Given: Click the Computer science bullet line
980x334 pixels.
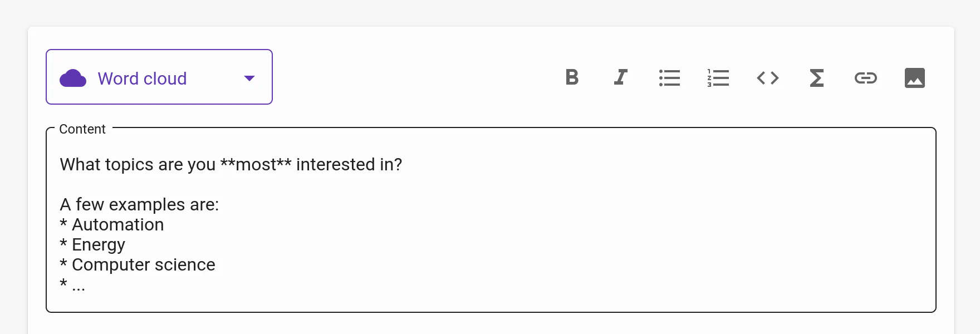Looking at the screenshot, I should [x=143, y=265].
